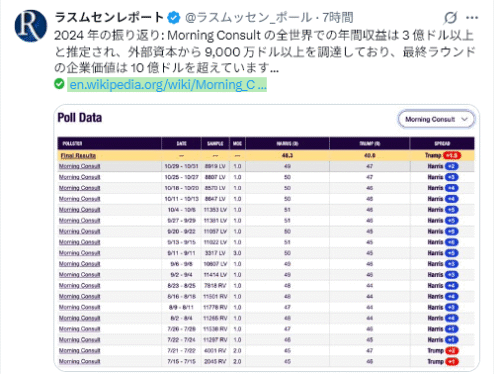Click the 9/2 - 9/4 date cell
The height and width of the screenshot is (374, 500).
182,275
